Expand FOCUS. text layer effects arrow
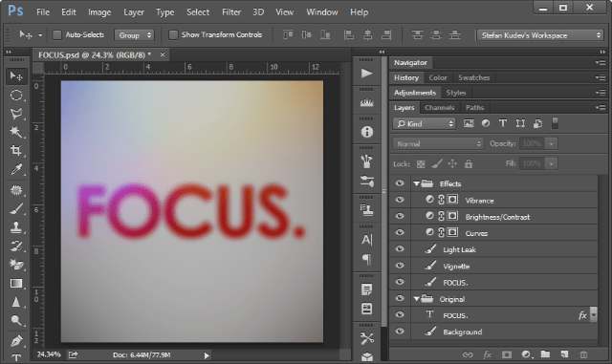 click(593, 314)
